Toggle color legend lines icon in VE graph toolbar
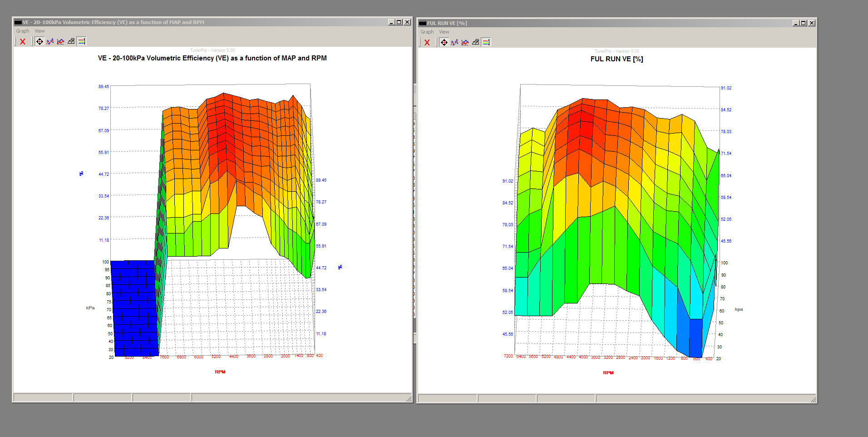 click(82, 41)
